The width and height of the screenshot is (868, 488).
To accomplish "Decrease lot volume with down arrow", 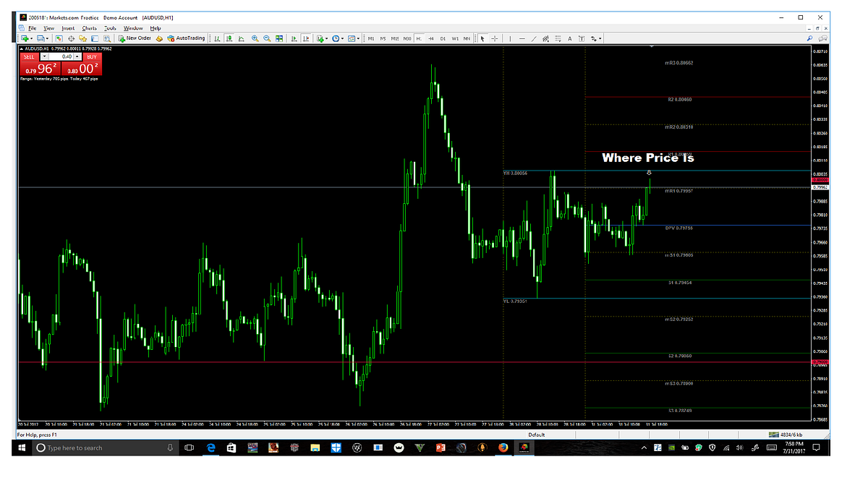I will tap(45, 56).
